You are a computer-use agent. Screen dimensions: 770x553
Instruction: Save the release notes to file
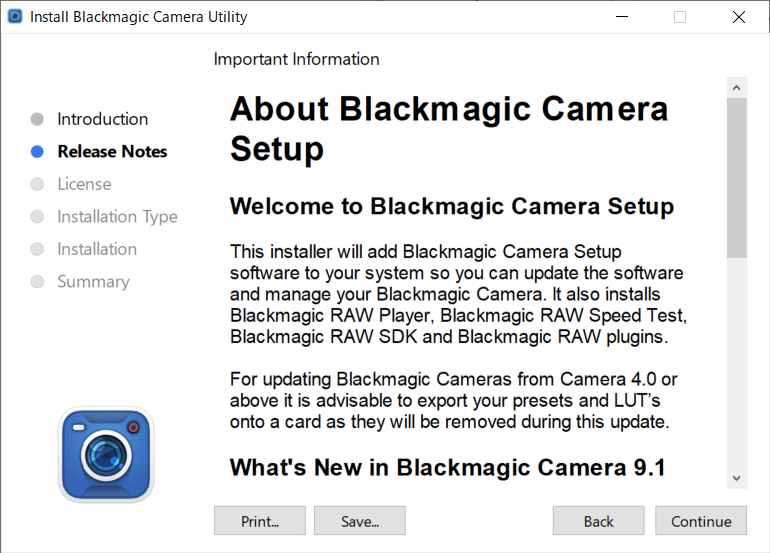click(x=360, y=521)
